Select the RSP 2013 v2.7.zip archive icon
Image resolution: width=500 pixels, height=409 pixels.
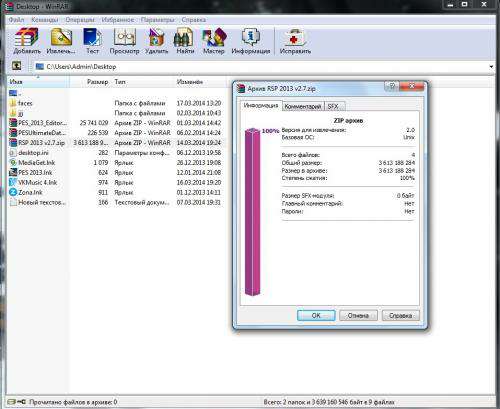click(13, 143)
